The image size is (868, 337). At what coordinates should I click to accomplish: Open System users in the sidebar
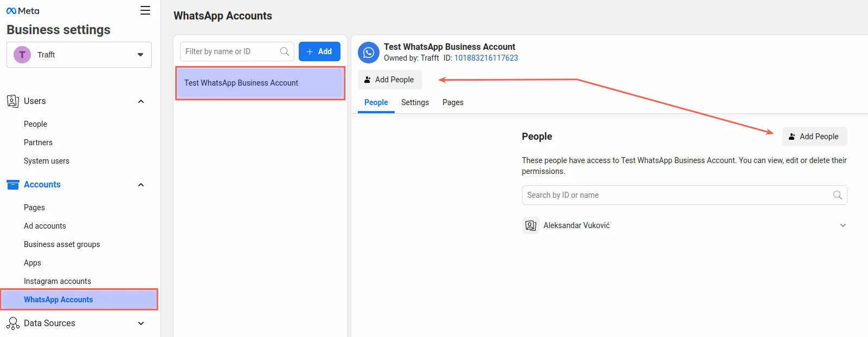(x=47, y=161)
